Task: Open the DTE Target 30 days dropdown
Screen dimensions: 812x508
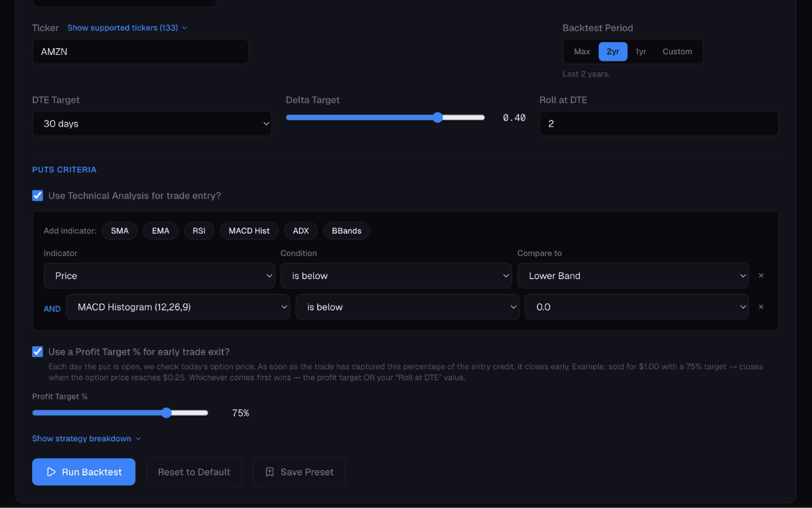Action: (x=152, y=124)
